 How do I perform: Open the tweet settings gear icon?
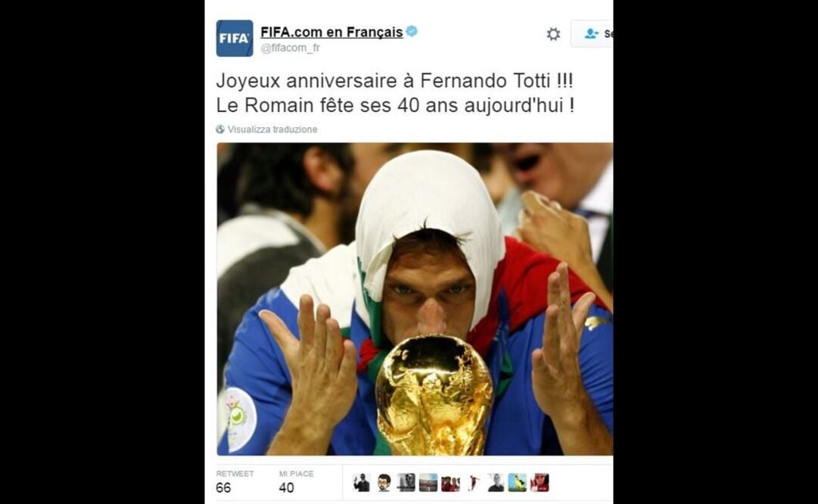553,34
